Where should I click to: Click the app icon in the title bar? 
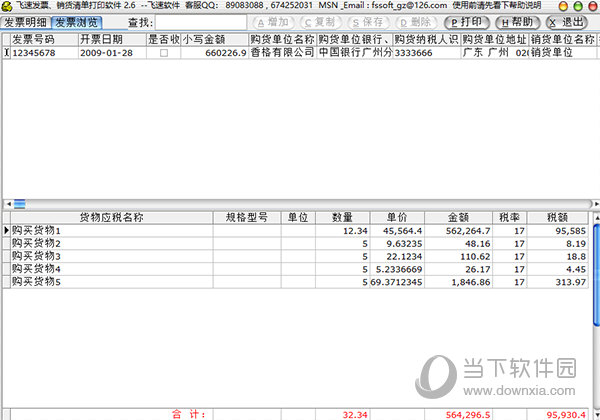coord(7,6)
